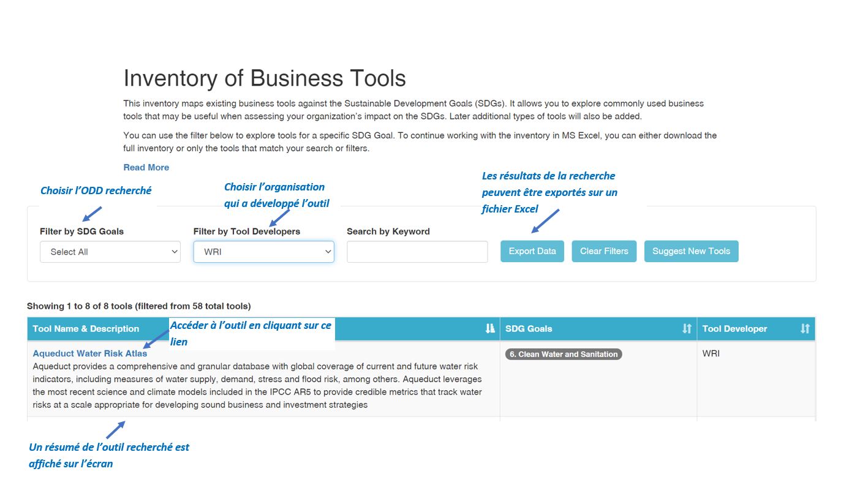Focus the Search by Keyword field

(x=417, y=252)
